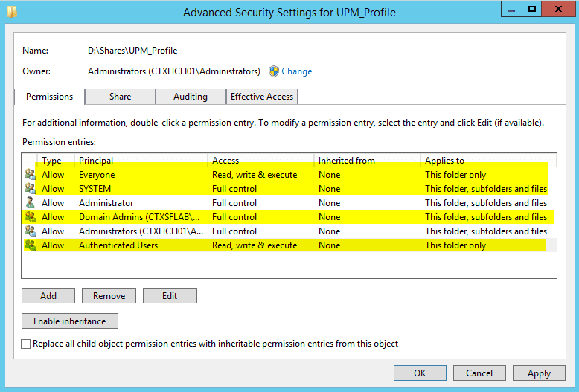The image size is (579, 392).
Task: Click the shield icon beside Change
Action: pyautogui.click(x=273, y=71)
